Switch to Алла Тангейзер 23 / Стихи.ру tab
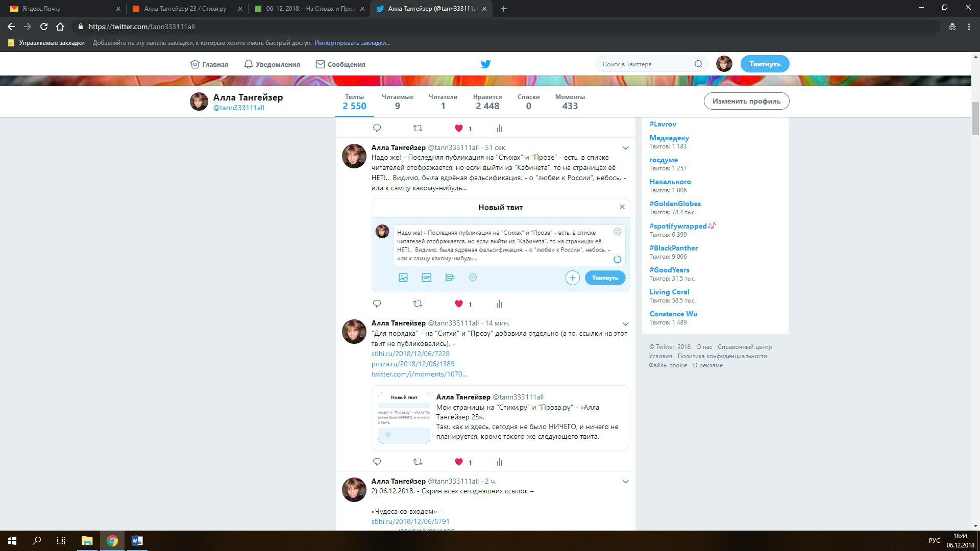The width and height of the screenshot is (980, 551). click(x=186, y=9)
